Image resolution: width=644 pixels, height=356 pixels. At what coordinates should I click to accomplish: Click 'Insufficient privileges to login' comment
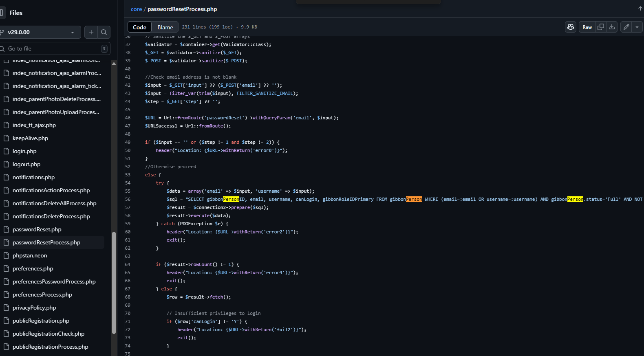214,313
